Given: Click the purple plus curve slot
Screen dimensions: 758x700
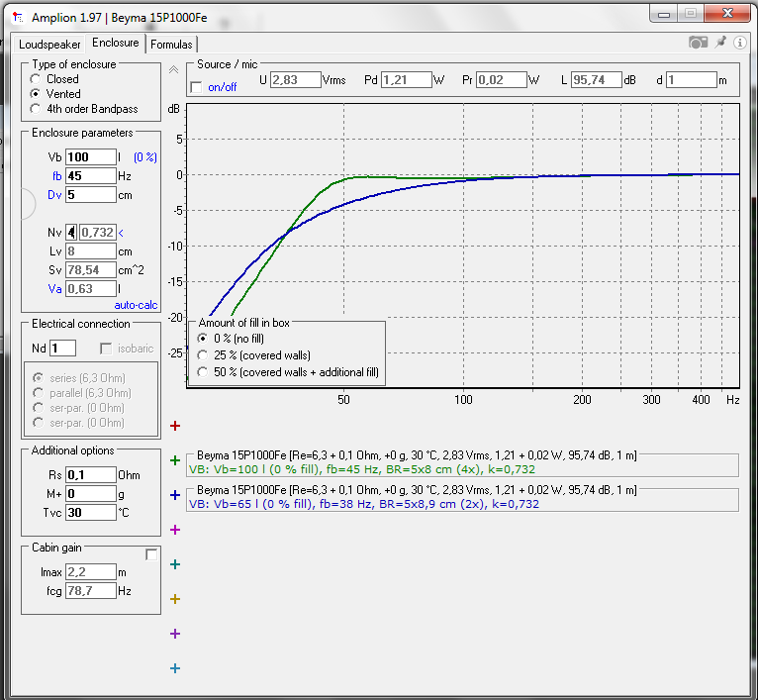Looking at the screenshot, I should point(175,634).
